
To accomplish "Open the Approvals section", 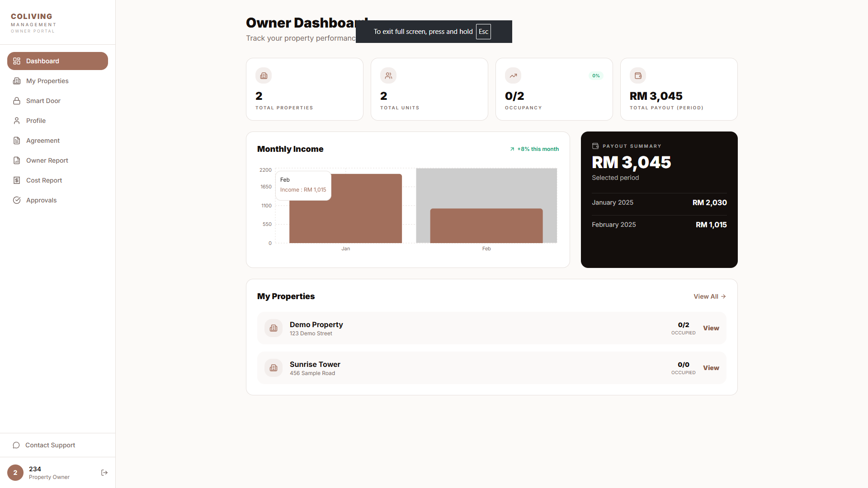I will click(x=41, y=200).
